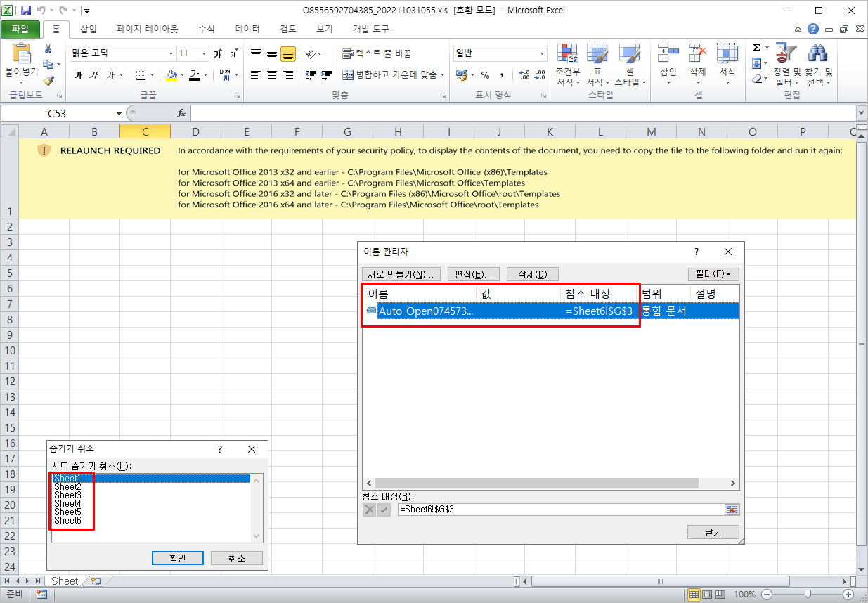Open Conditional Formatting (조건부 서식)
Viewport: 868px width, 603px height.
point(567,65)
